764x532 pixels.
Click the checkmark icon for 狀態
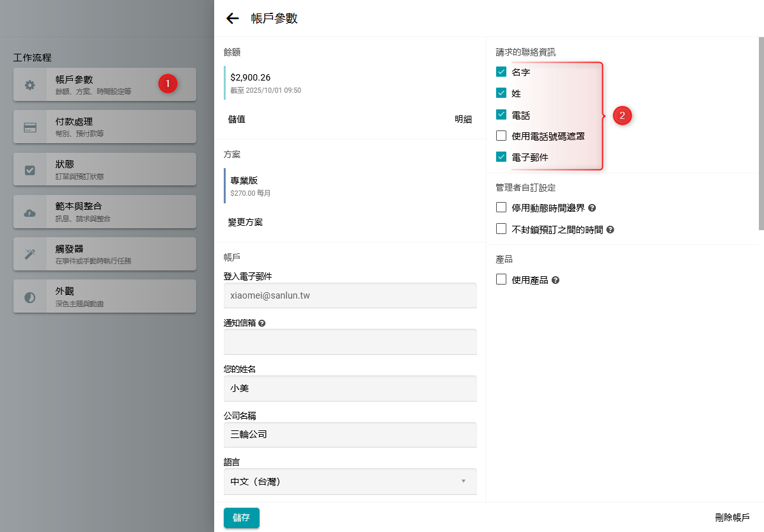(x=30, y=170)
